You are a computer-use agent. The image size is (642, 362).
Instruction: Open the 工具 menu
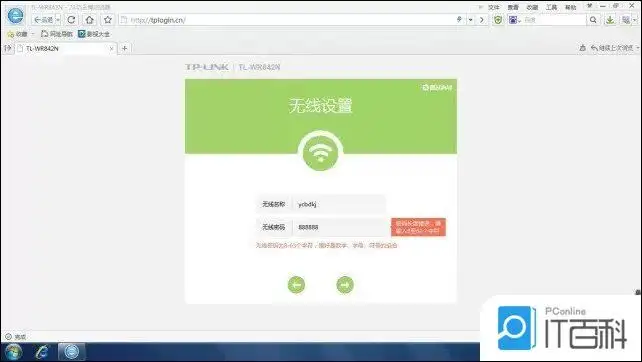click(552, 7)
